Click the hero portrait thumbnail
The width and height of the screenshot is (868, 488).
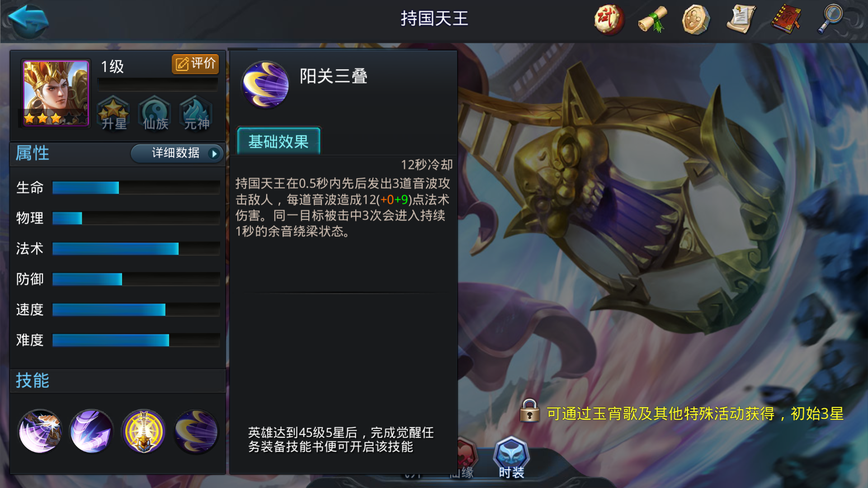56,93
